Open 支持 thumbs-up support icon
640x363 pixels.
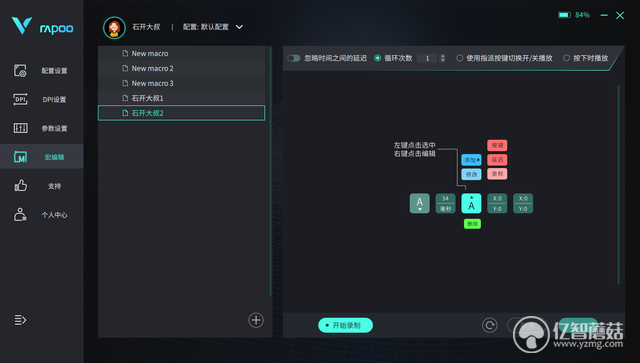(x=20, y=186)
